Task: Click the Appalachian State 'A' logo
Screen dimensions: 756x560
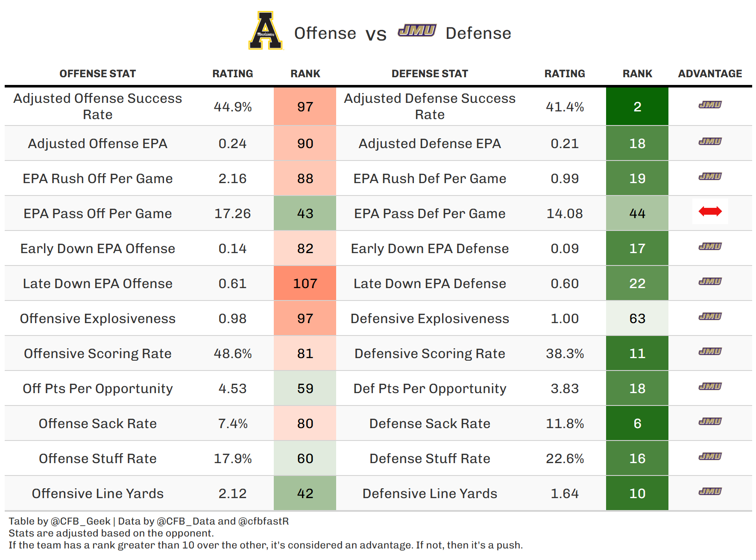Action: click(x=266, y=31)
